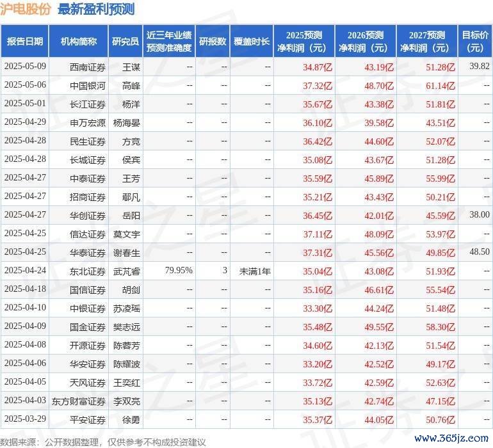Viewport: 493px width, 448px height.
Task: Click the 覆盖时长 column header
Action: (x=252, y=41)
